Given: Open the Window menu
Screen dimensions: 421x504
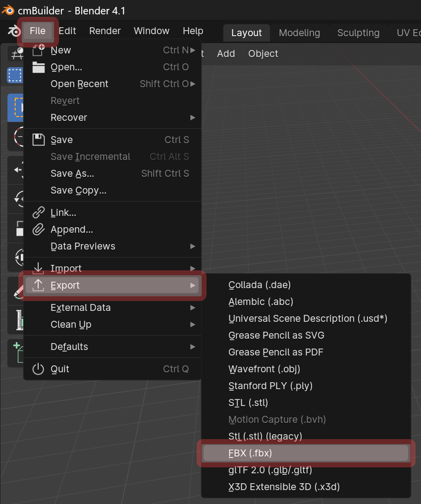Looking at the screenshot, I should (152, 31).
